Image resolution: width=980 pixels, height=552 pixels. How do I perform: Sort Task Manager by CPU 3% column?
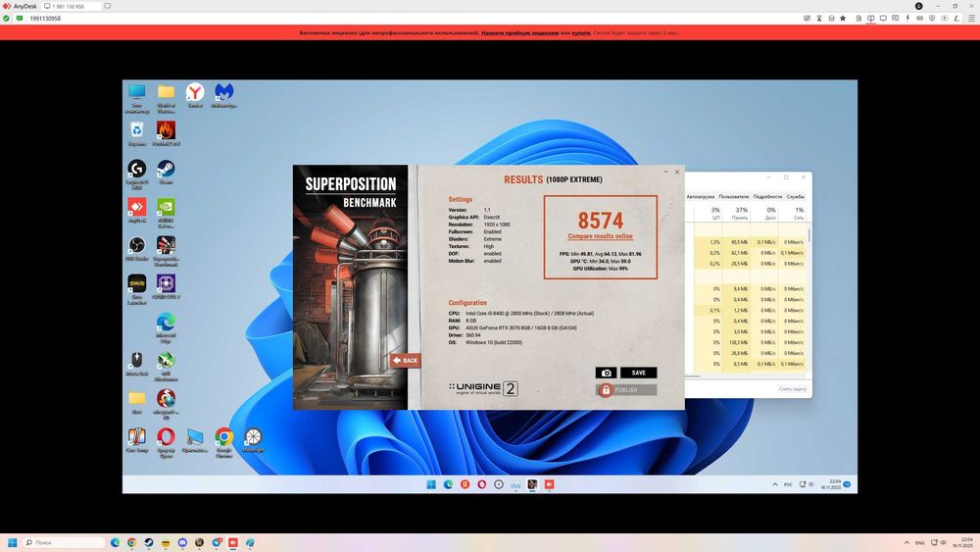(x=709, y=213)
